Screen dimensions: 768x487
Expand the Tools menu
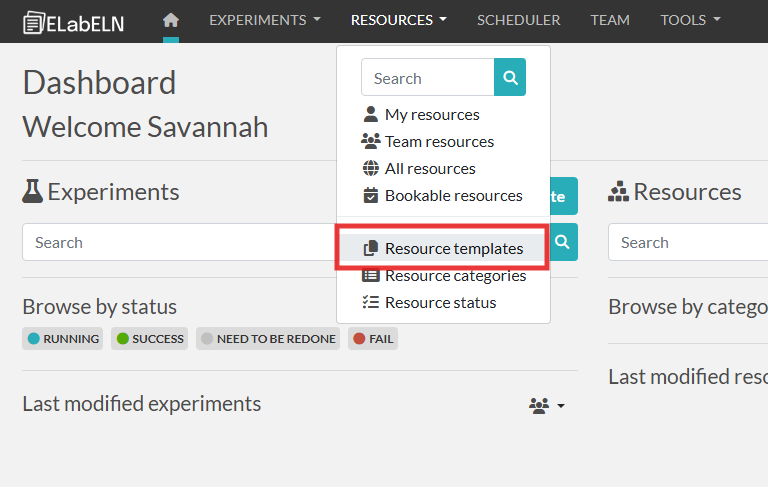pos(690,20)
